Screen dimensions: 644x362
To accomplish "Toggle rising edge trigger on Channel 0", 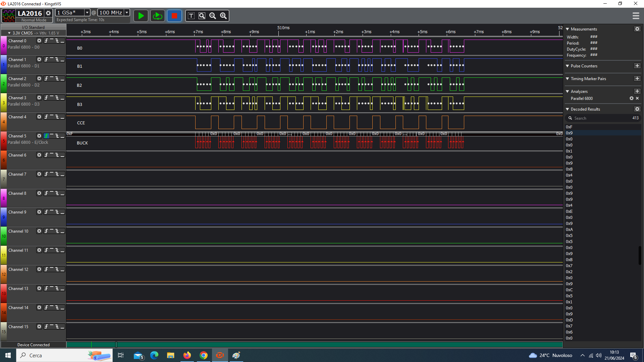I will [x=46, y=41].
